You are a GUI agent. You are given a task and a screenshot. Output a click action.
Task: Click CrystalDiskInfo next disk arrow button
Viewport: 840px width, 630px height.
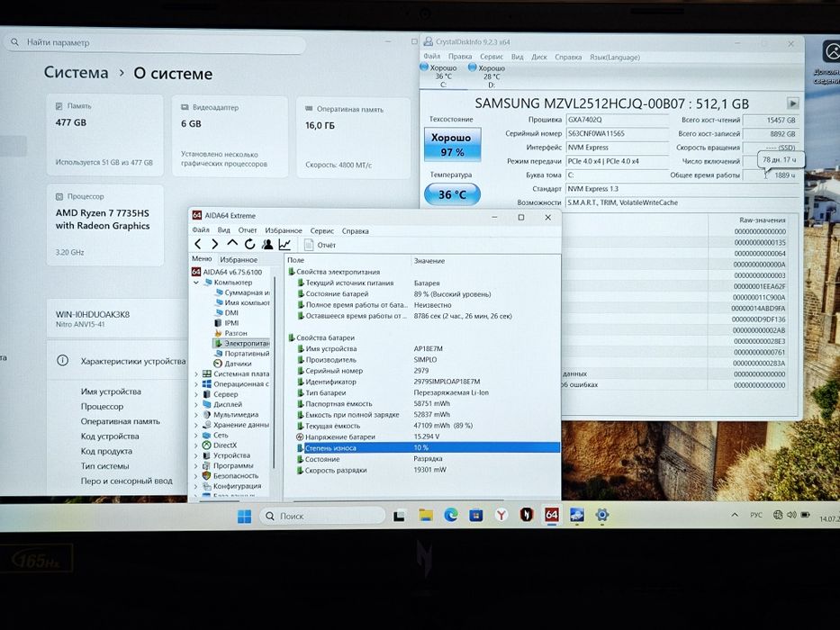pyautogui.click(x=792, y=103)
